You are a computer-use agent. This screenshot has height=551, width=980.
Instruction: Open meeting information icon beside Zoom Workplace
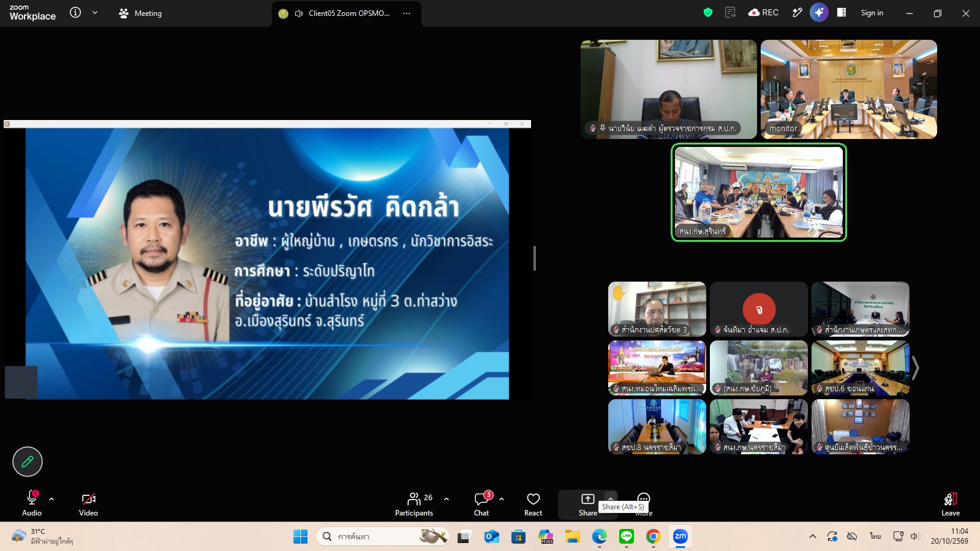pyautogui.click(x=75, y=12)
